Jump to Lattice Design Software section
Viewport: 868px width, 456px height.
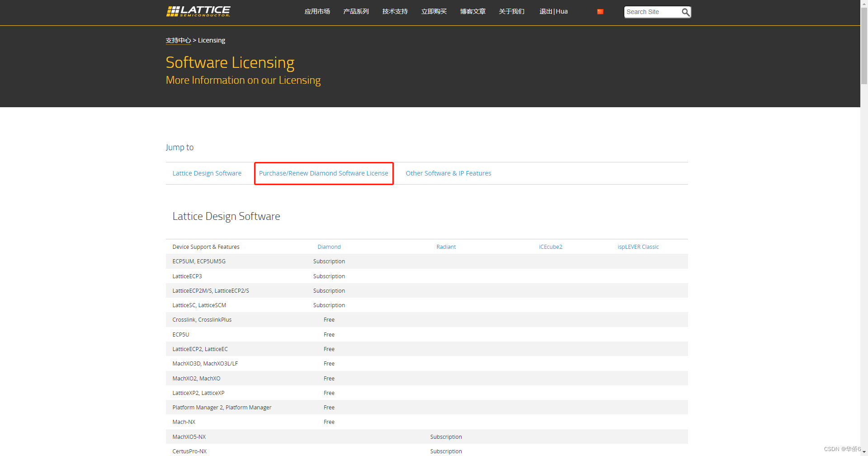tap(207, 173)
